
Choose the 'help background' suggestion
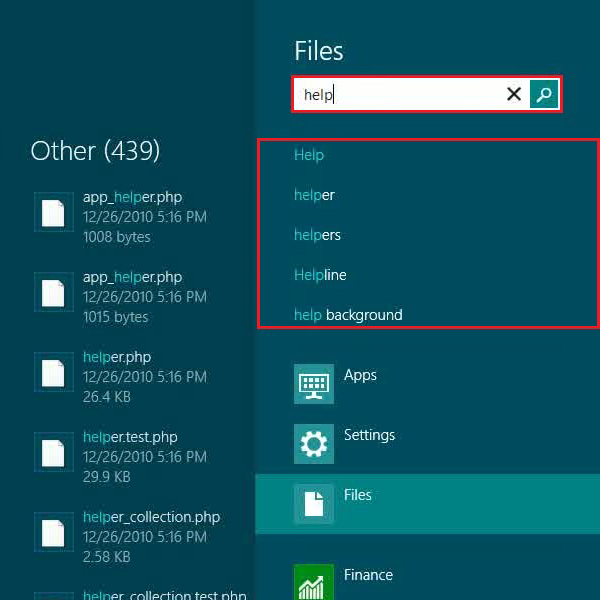coord(348,315)
